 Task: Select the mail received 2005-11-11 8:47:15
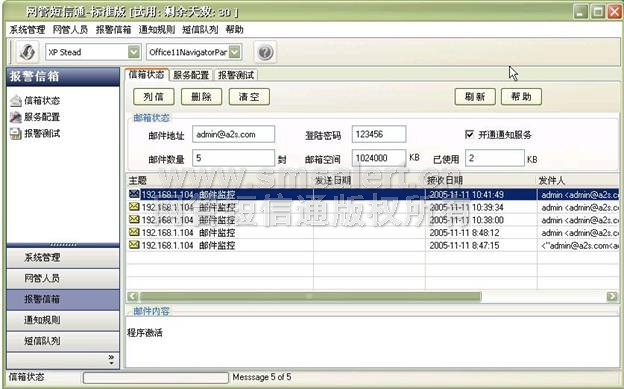coord(373,245)
